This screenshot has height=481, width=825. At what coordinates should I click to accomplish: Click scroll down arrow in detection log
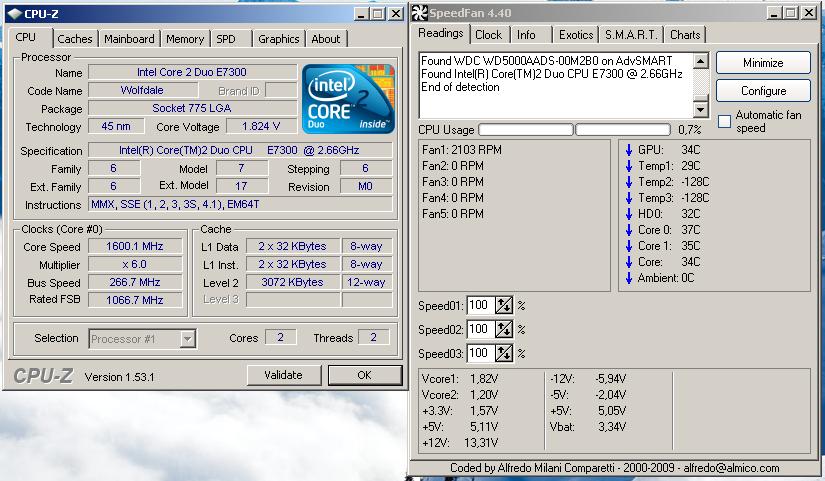point(700,109)
